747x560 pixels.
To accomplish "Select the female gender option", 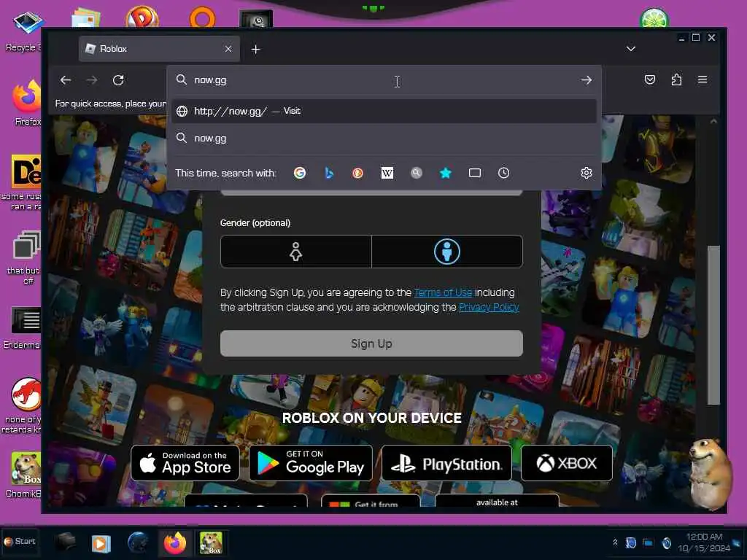I will coord(296,252).
